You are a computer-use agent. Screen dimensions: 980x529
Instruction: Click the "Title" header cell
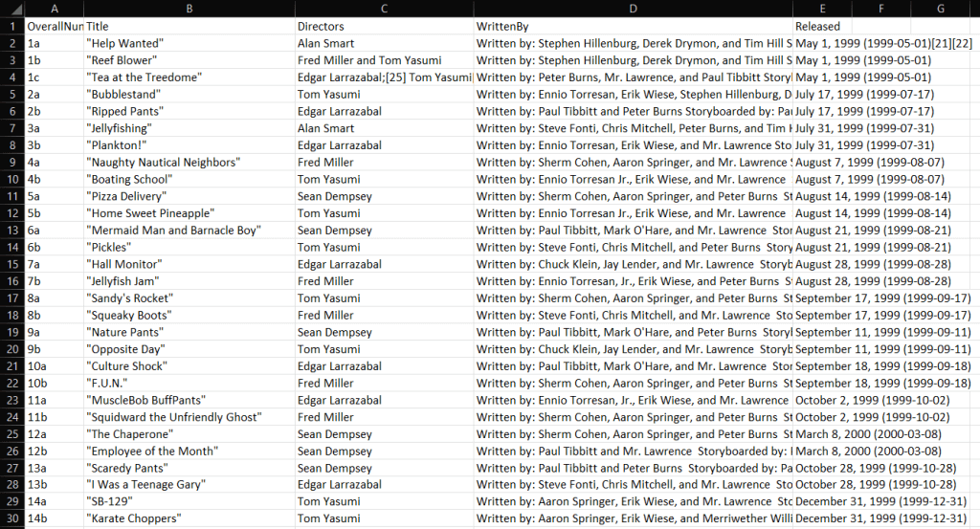pos(189,27)
